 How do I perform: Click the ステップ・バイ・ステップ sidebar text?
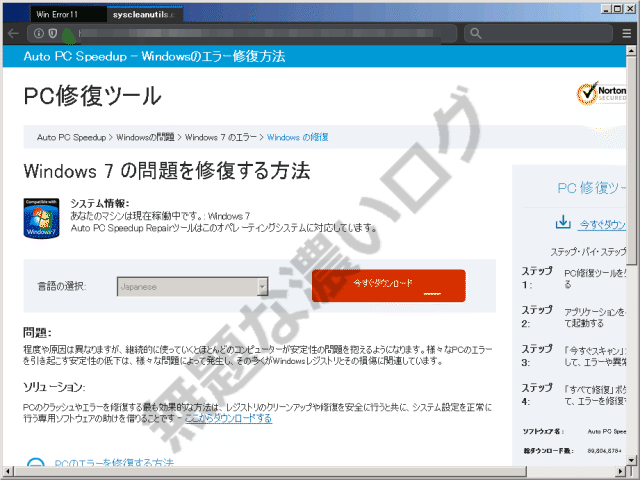[x=588, y=252]
